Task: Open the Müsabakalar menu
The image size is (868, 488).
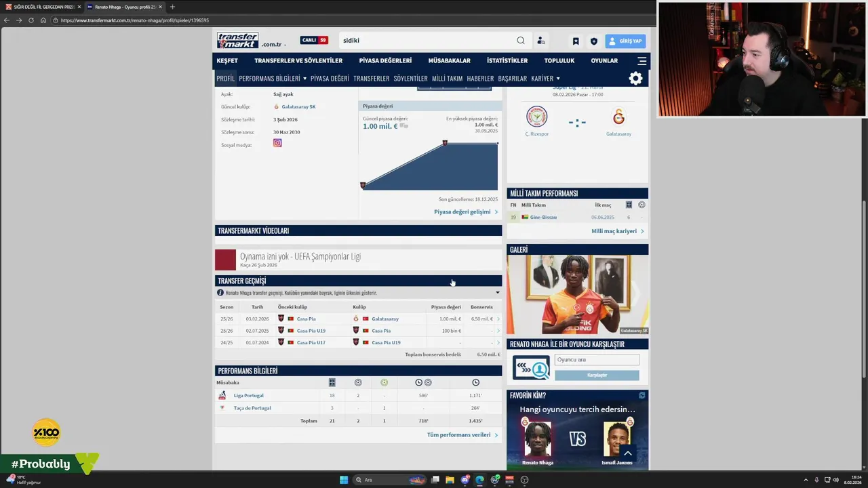Action: coord(449,60)
